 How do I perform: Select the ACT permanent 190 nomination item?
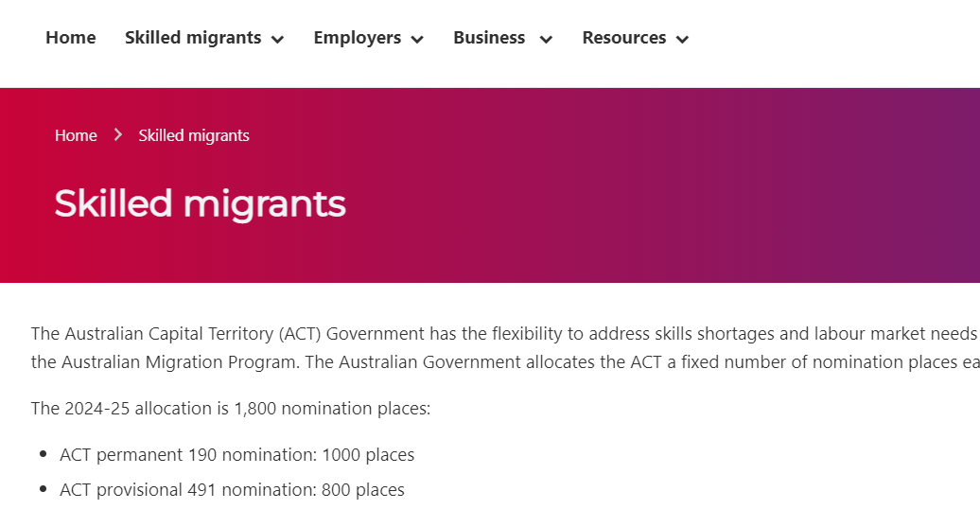(x=236, y=454)
